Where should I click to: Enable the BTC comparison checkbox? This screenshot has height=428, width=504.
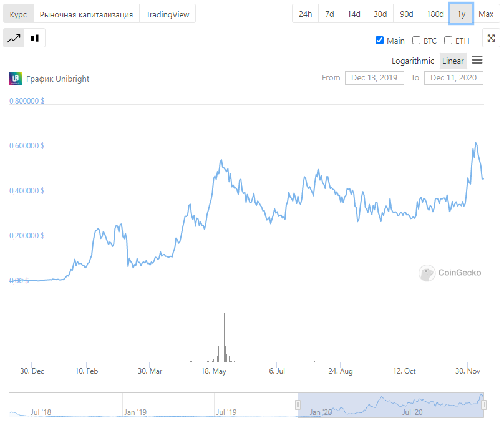tap(416, 41)
